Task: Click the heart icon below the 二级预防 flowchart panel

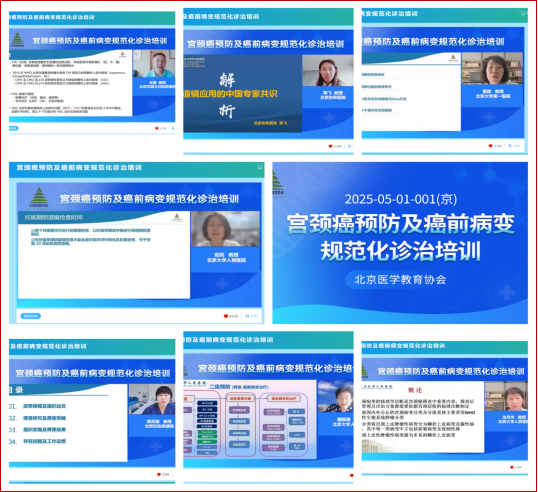Action: (351, 476)
